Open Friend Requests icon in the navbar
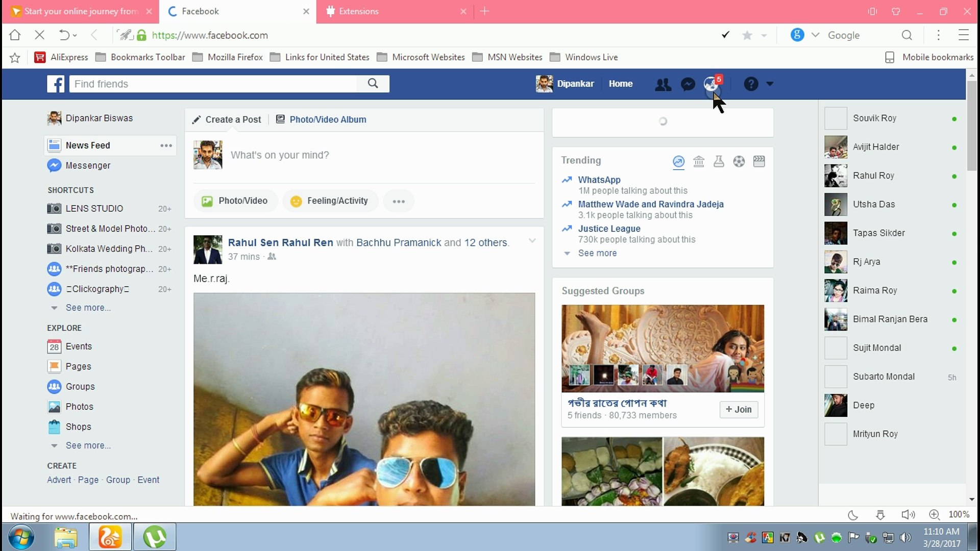 pyautogui.click(x=663, y=84)
